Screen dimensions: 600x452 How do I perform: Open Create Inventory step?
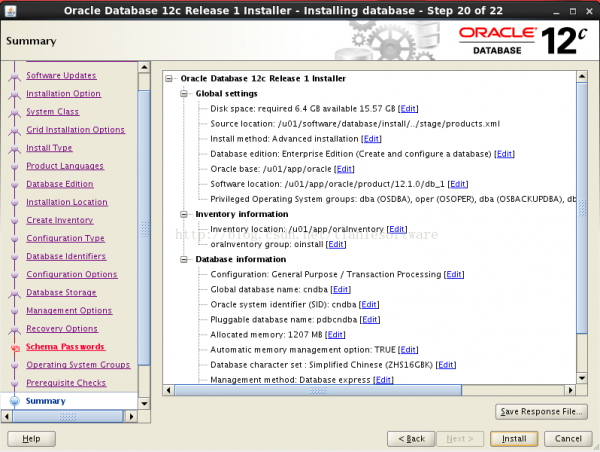pyautogui.click(x=60, y=220)
